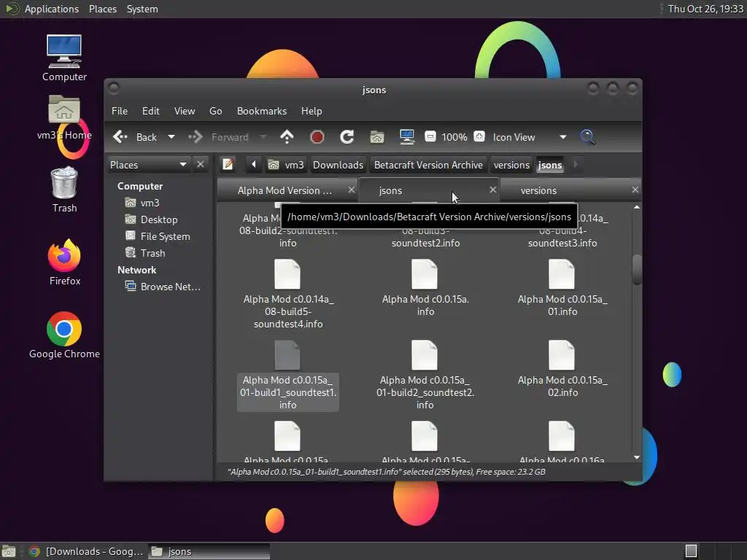Viewport: 747px width, 560px height.
Task: Open the File menu
Action: pyautogui.click(x=120, y=111)
